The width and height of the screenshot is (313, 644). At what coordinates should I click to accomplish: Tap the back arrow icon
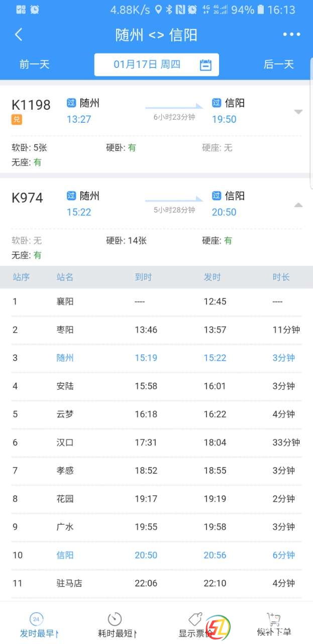(19, 34)
